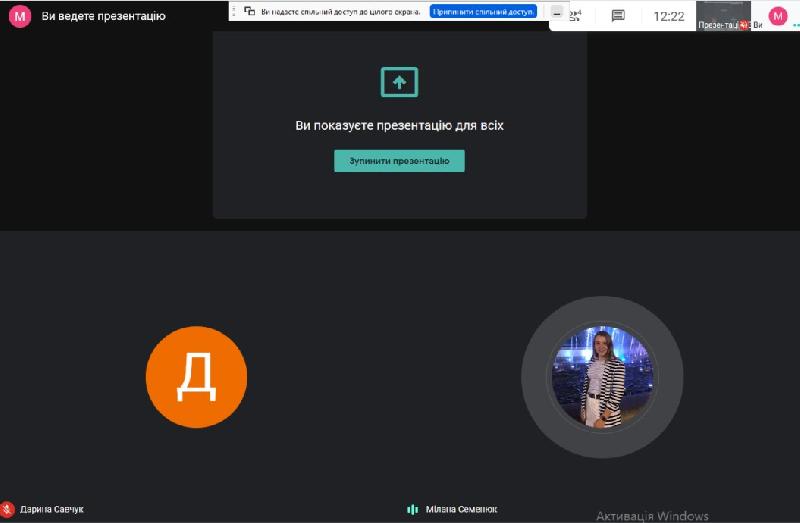Click the screen share icon in notification bar
Image resolution: width=800 pixels, height=523 pixels.
tap(249, 12)
